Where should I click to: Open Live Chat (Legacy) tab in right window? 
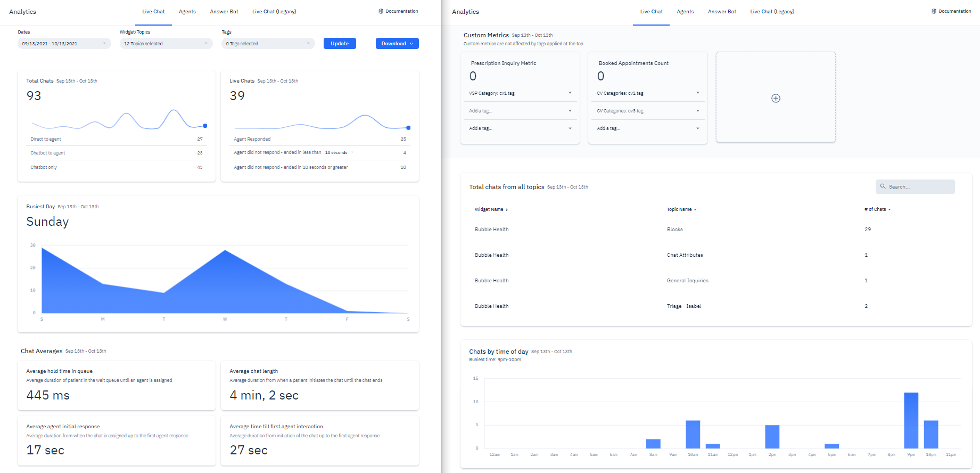(772, 12)
